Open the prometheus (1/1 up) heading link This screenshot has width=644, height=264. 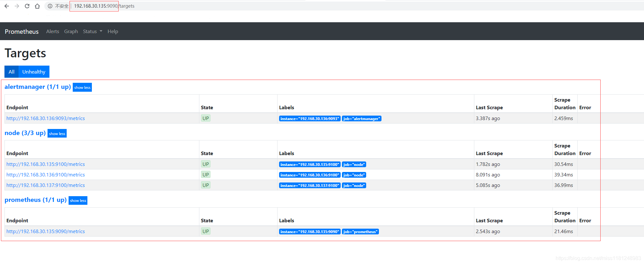[36, 200]
